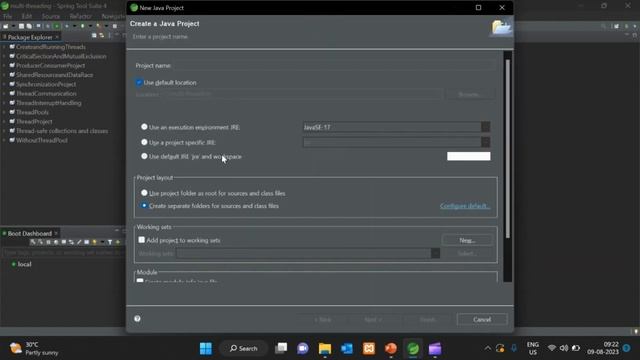Open the purple video editor taskbar icon
Viewport: 640px width, 360px height.
click(435, 348)
